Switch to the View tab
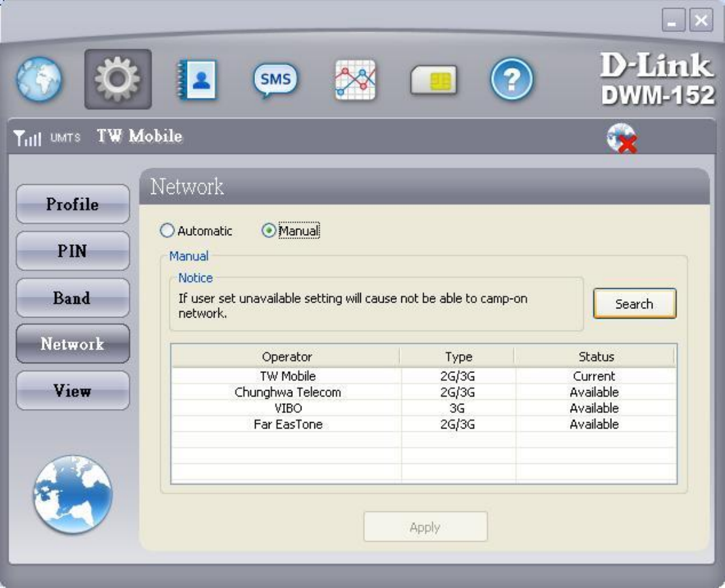This screenshot has width=725, height=588. (x=73, y=391)
